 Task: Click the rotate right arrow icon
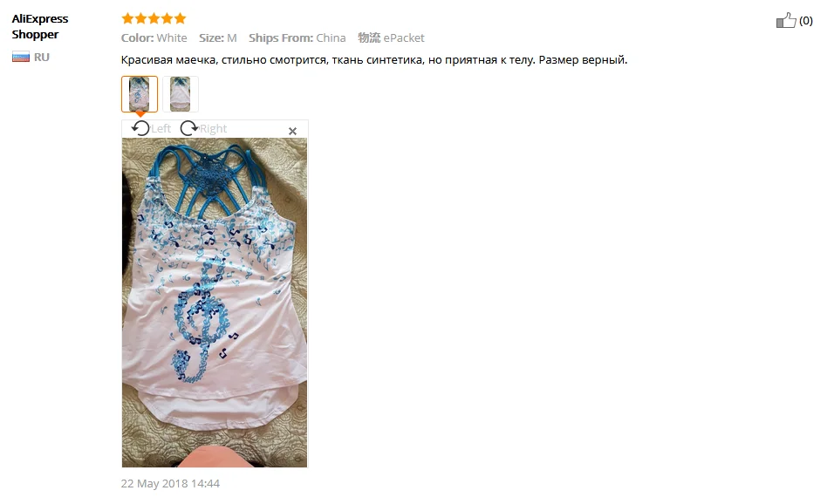tap(188, 128)
